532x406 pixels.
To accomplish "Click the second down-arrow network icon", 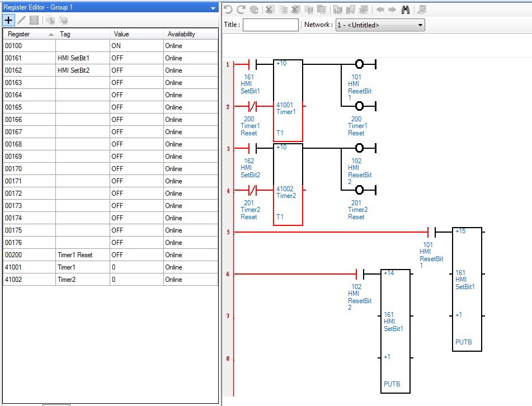I will click(x=351, y=10).
